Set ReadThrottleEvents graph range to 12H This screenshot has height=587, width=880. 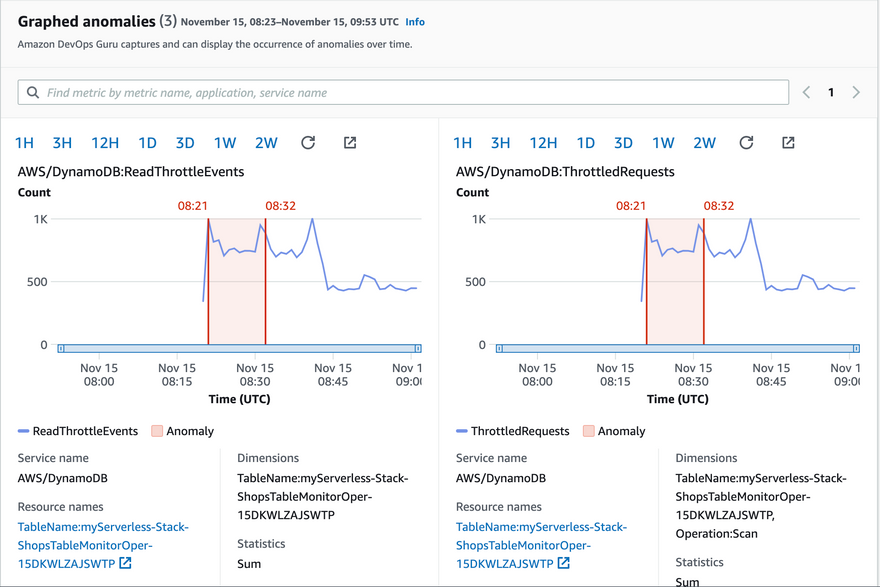(x=105, y=143)
